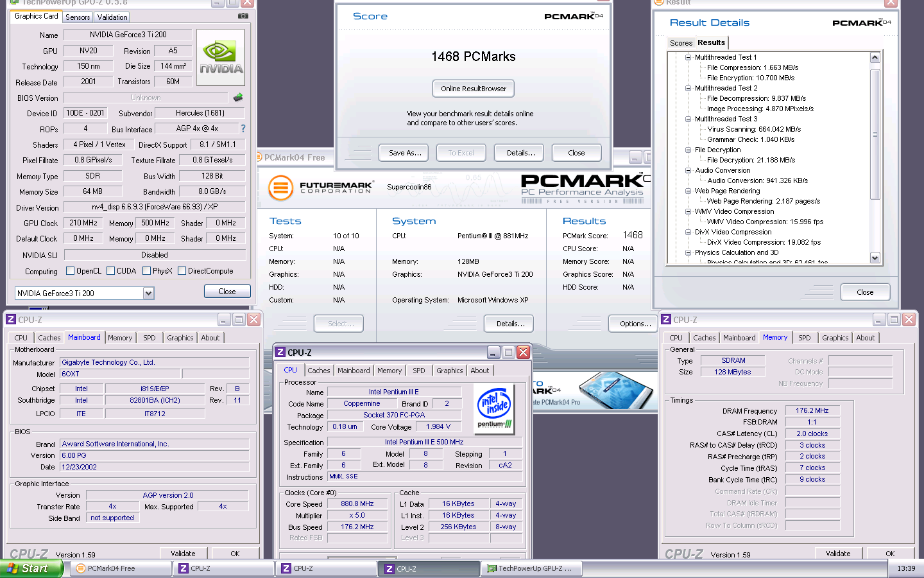Viewport: 924px width, 578px height.
Task: Collapse the Audio Conversion tree node
Action: click(x=688, y=170)
